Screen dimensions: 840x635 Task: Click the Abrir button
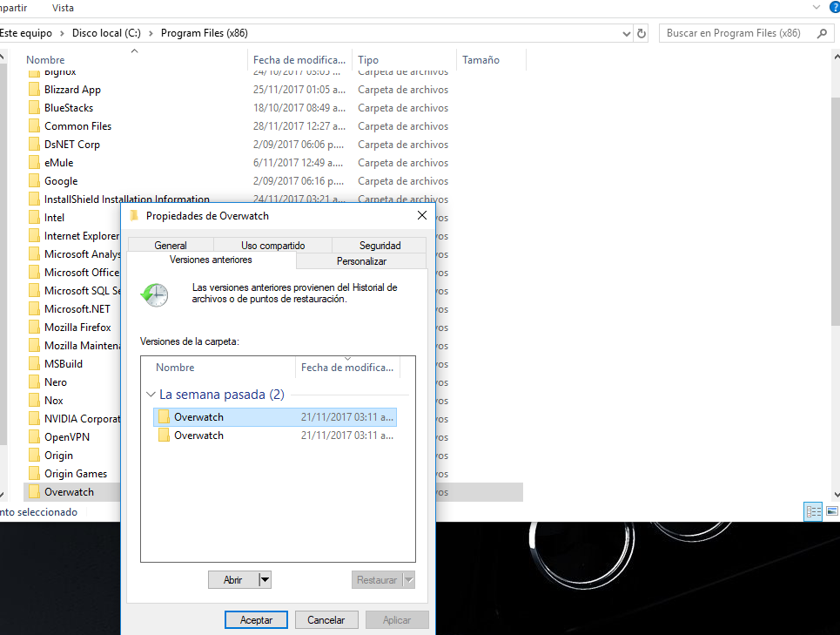[x=233, y=579]
